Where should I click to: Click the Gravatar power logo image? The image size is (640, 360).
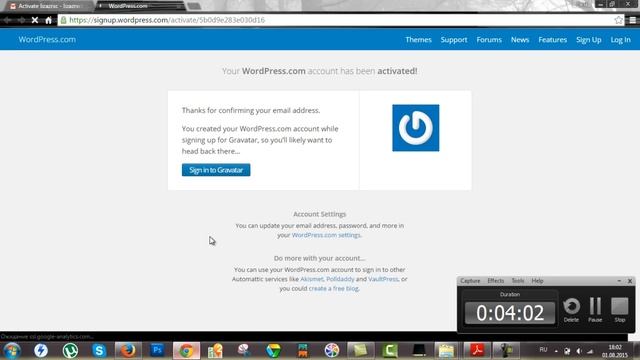tap(416, 128)
